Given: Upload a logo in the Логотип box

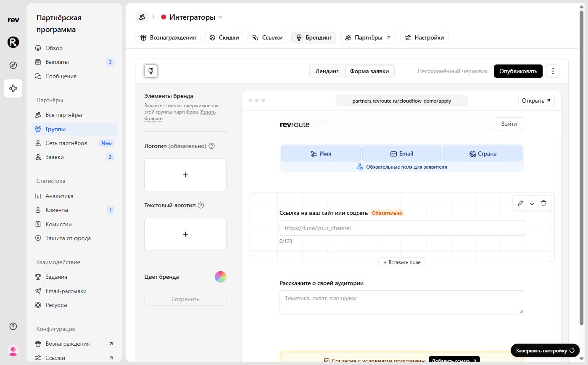Looking at the screenshot, I should 185,175.
